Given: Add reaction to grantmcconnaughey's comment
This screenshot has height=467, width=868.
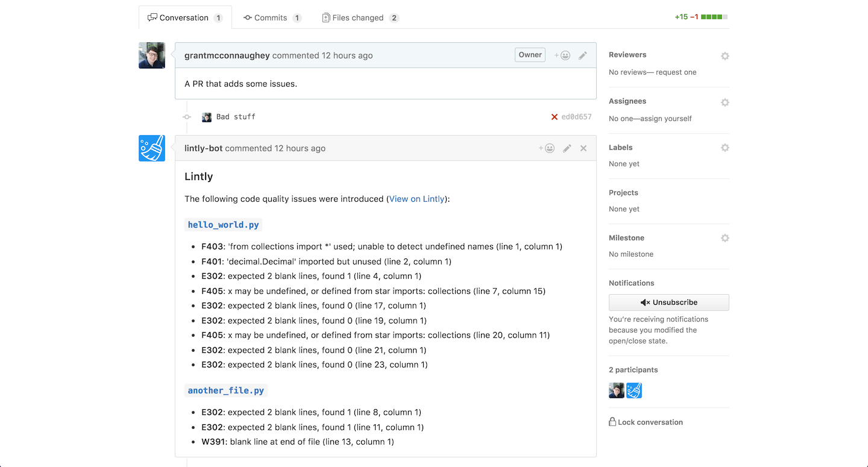Looking at the screenshot, I should coord(562,55).
